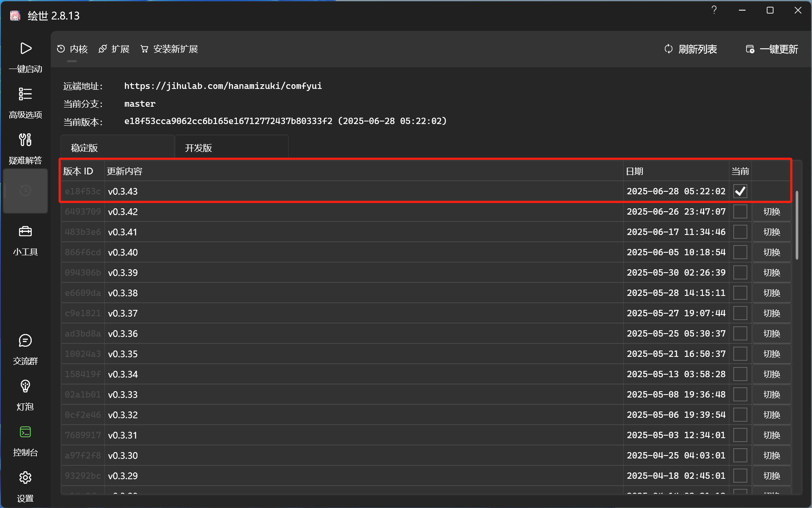Click the help question mark icon
Viewport: 812px width, 508px height.
pos(714,10)
